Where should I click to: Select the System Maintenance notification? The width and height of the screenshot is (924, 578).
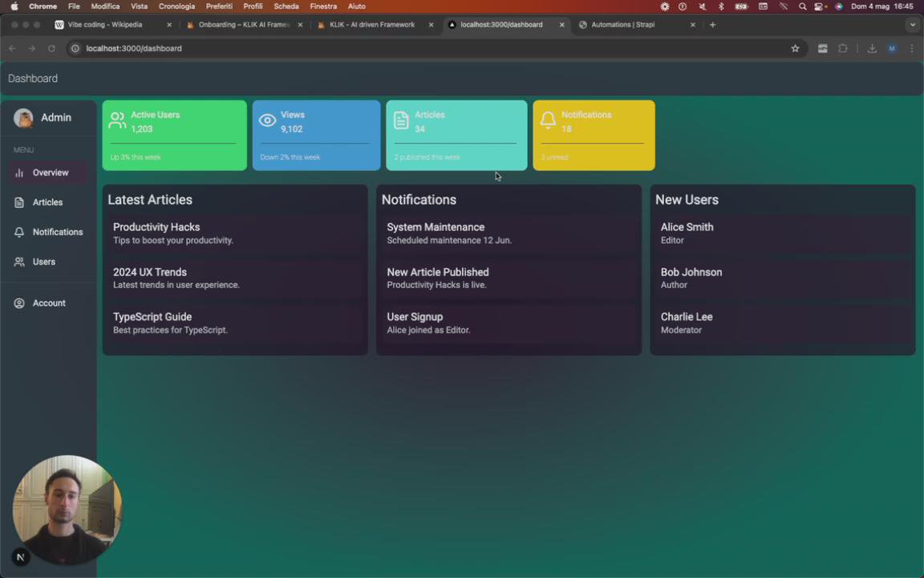(509, 234)
